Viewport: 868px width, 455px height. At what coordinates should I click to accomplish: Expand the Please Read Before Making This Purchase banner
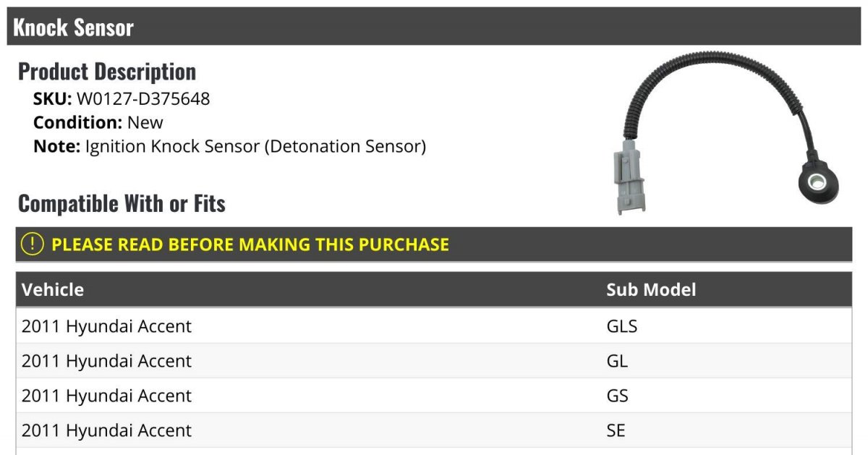(x=434, y=244)
